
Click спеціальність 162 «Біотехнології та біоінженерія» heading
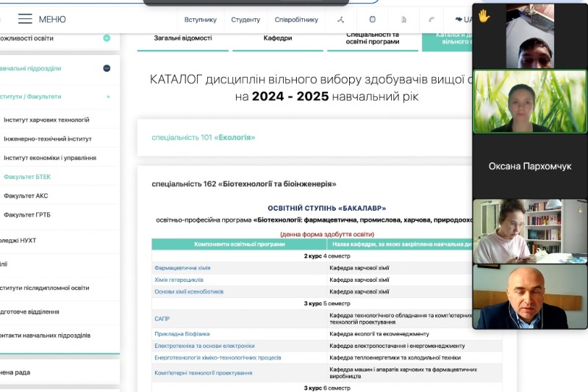(244, 184)
